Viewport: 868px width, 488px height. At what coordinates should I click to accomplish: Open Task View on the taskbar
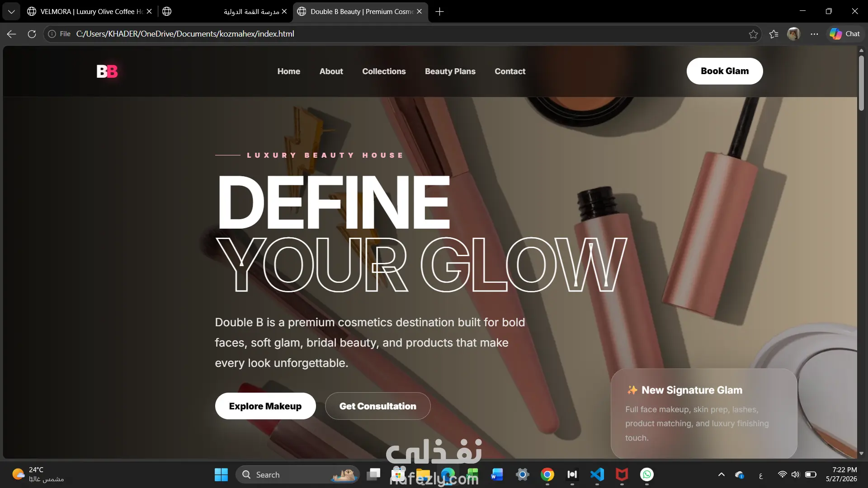point(373,474)
